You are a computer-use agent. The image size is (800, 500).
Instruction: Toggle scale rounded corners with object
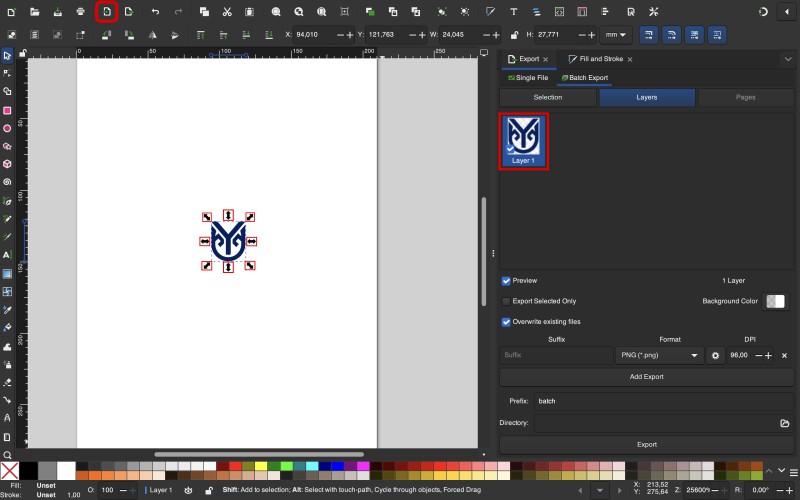click(671, 35)
